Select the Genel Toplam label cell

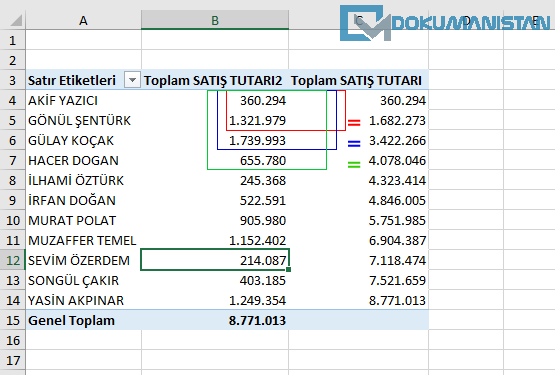pos(84,320)
